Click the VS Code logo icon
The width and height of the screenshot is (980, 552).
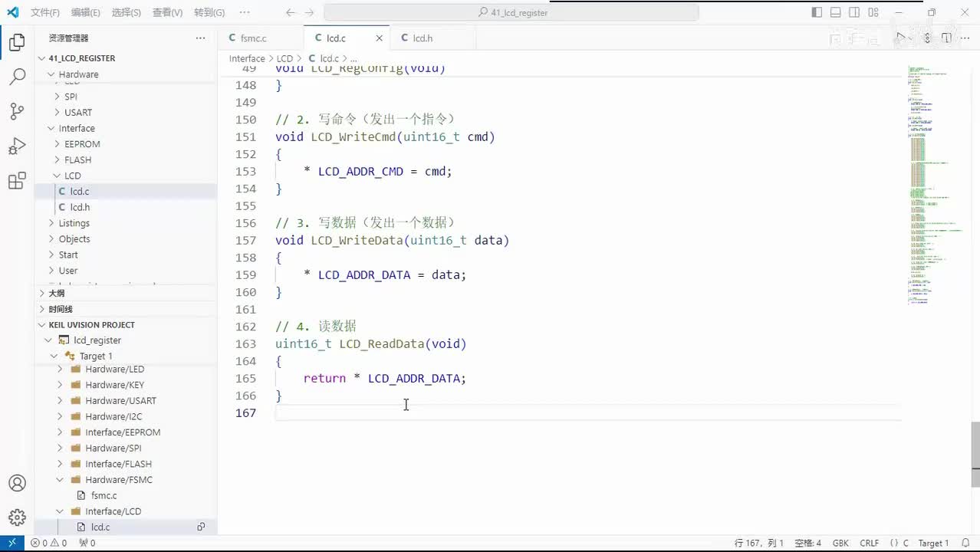pos(12,12)
